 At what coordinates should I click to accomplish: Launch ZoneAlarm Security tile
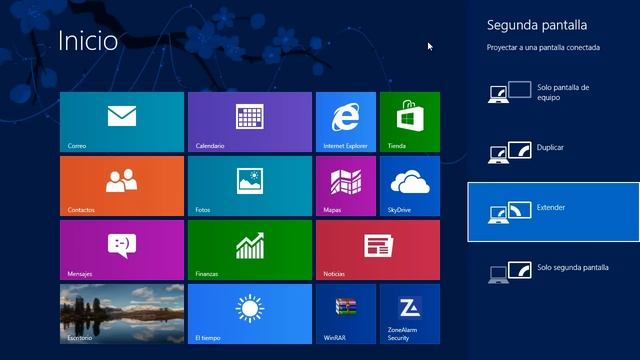click(x=410, y=314)
